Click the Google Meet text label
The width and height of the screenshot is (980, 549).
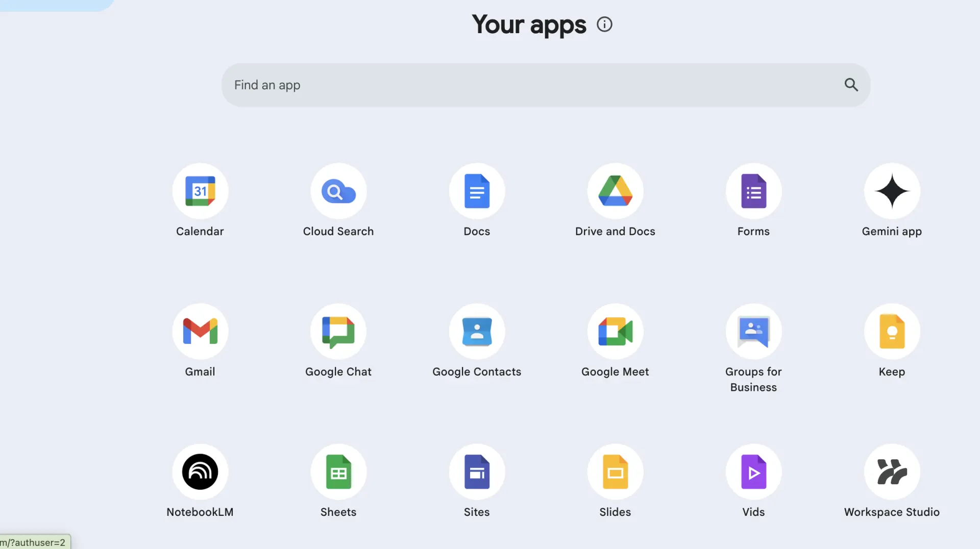click(x=615, y=372)
